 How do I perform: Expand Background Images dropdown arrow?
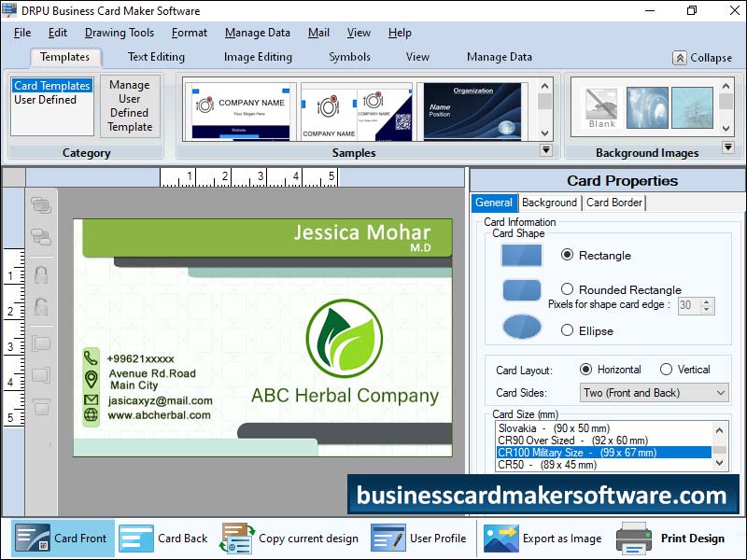click(x=728, y=147)
